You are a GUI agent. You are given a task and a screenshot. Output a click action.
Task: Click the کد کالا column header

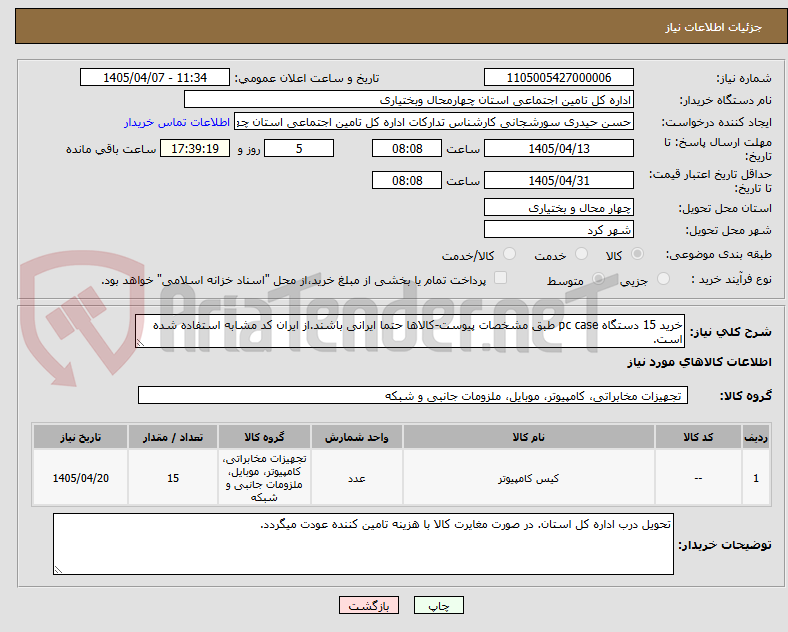point(698,437)
